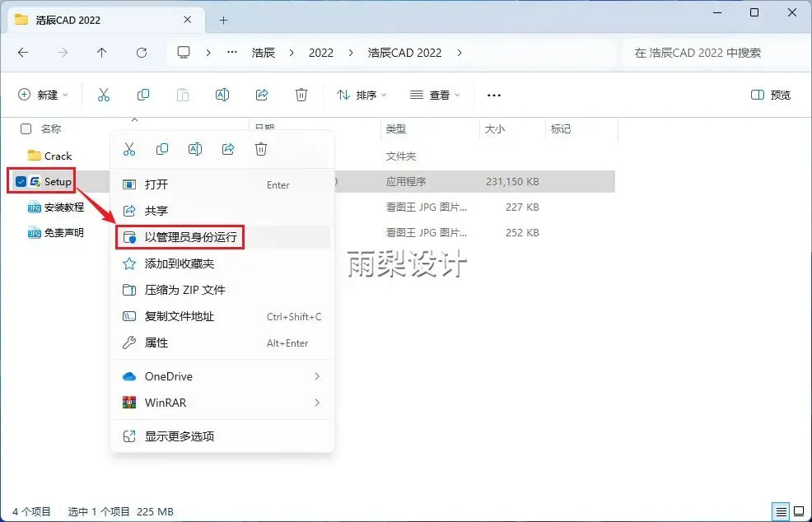Choose 压缩为 ZIP 文件
The height and width of the screenshot is (522, 812).
[x=222, y=290]
